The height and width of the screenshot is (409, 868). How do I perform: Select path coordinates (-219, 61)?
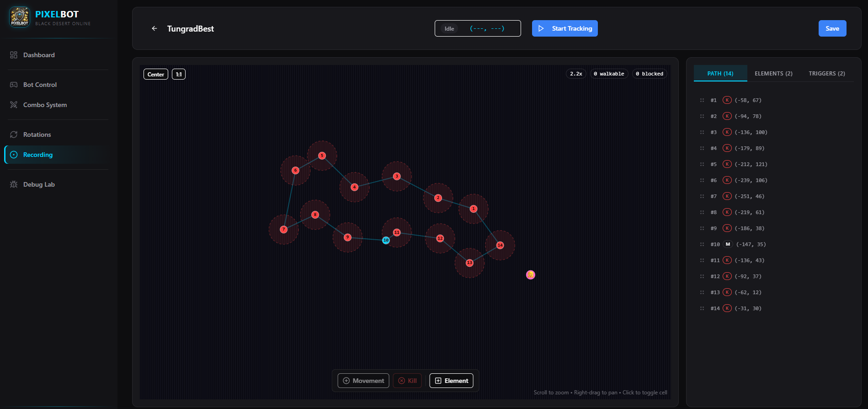point(749,212)
